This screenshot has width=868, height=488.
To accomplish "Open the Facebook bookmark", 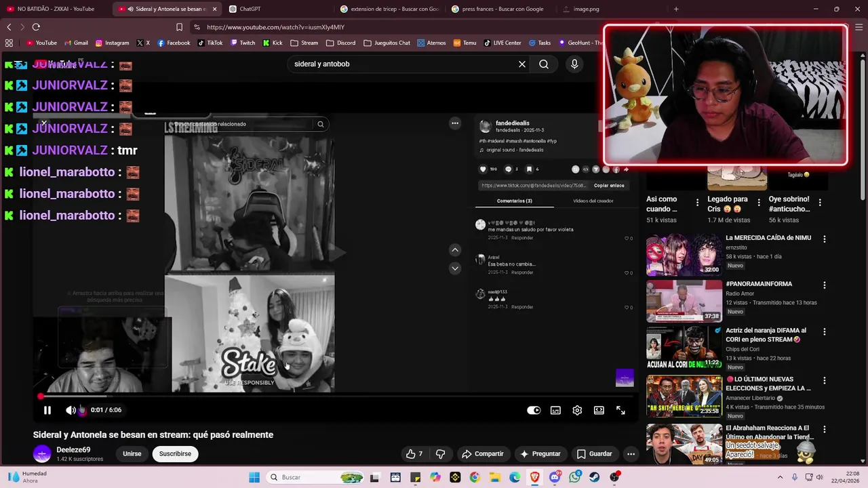I will tap(174, 43).
